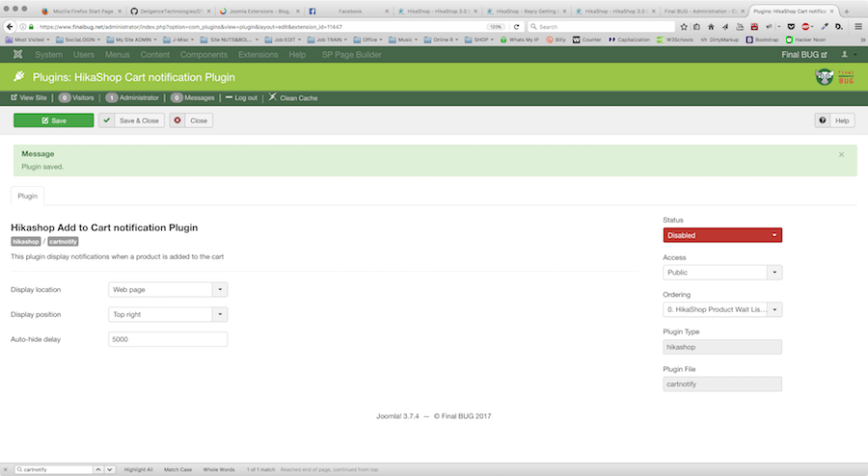Open the Users menu

(x=84, y=55)
